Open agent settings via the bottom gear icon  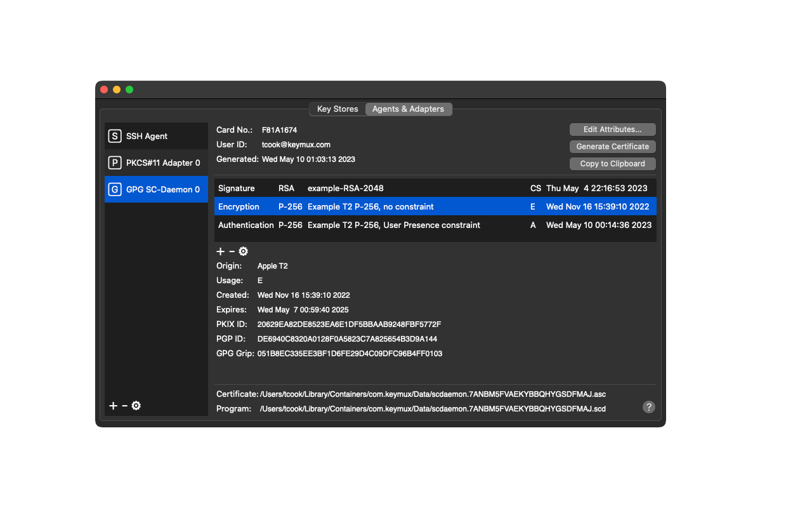click(136, 405)
